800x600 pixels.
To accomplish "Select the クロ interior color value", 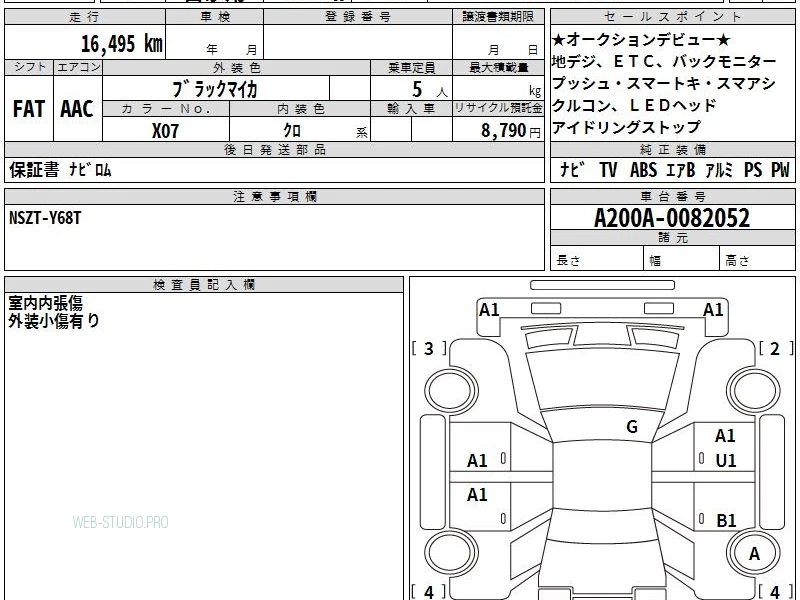I will pyautogui.click(x=292, y=131).
